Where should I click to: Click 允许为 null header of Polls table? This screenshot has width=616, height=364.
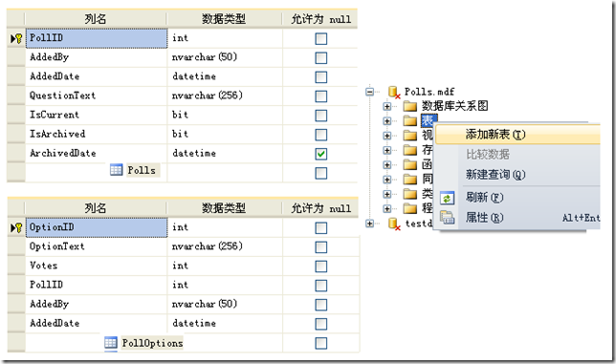coord(320,19)
